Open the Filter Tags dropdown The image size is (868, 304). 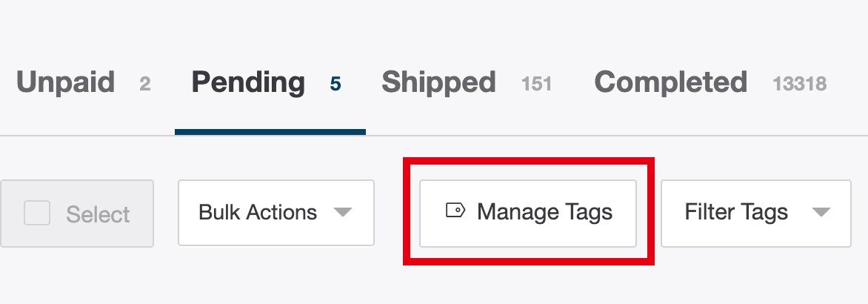[755, 213]
